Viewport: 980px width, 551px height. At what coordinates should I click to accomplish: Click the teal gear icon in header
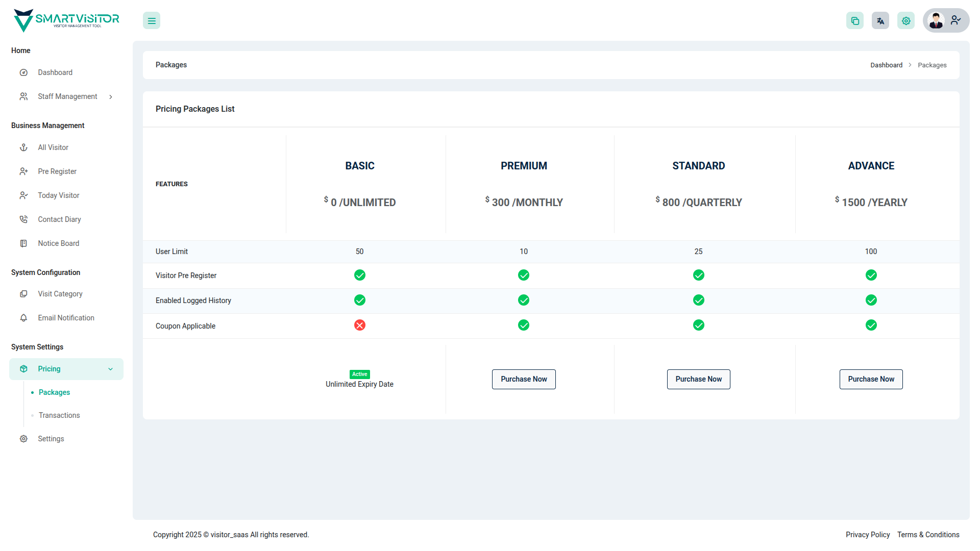906,21
